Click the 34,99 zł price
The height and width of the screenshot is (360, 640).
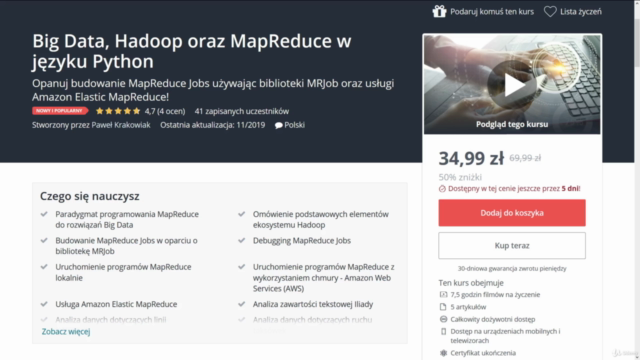[471, 158]
